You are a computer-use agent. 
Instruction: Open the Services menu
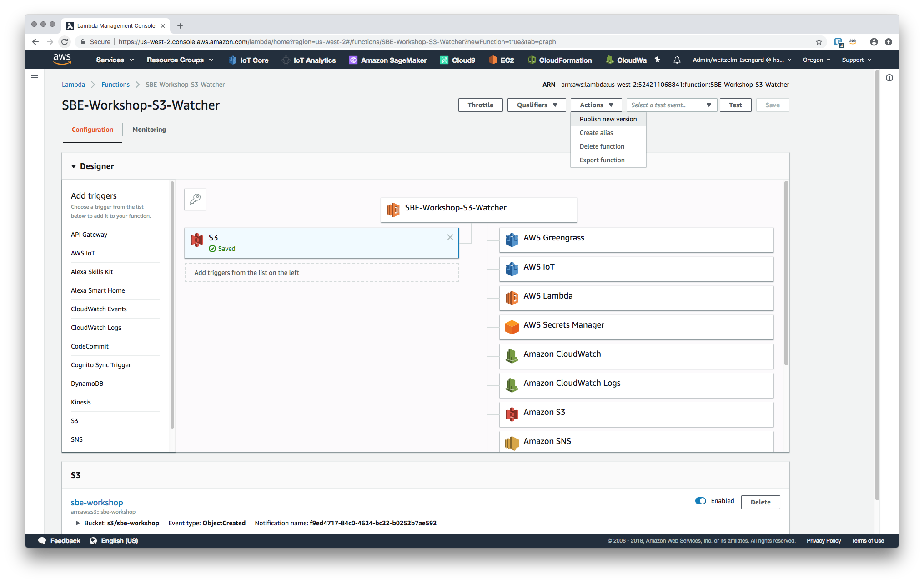click(x=115, y=60)
